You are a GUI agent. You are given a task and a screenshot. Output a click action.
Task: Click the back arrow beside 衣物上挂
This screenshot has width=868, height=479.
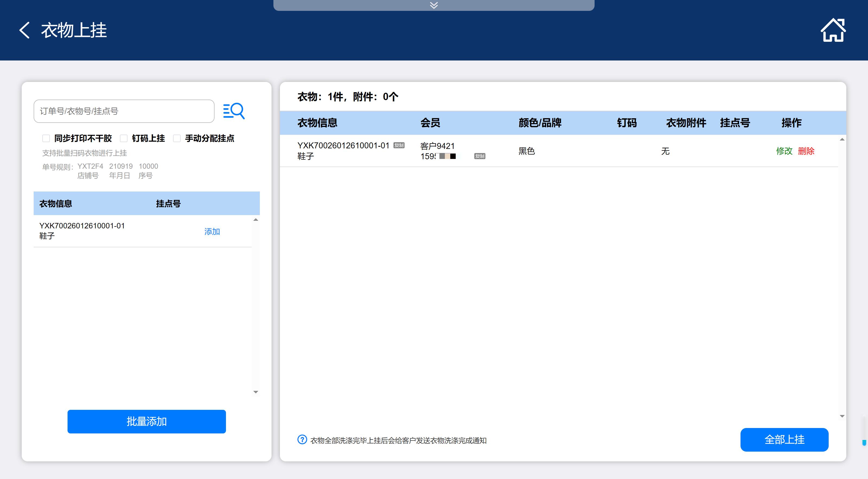point(24,30)
